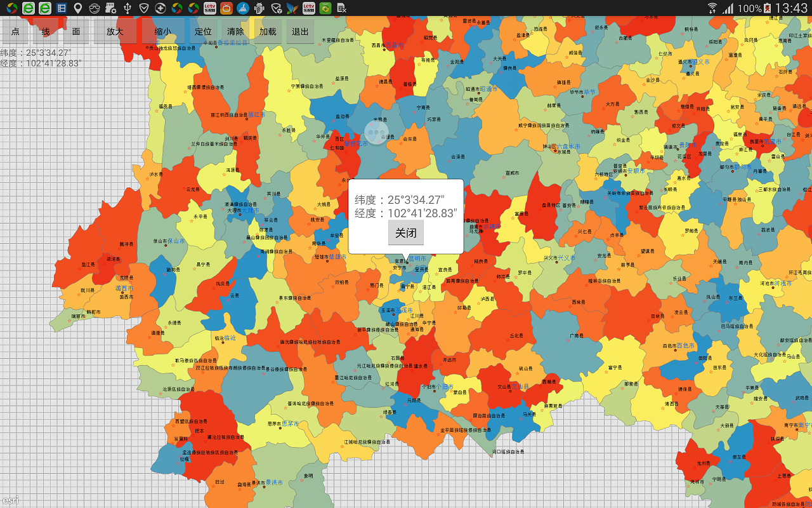Tap the Wi-Fi signal icon
This screenshot has width=812, height=508.
point(712,8)
